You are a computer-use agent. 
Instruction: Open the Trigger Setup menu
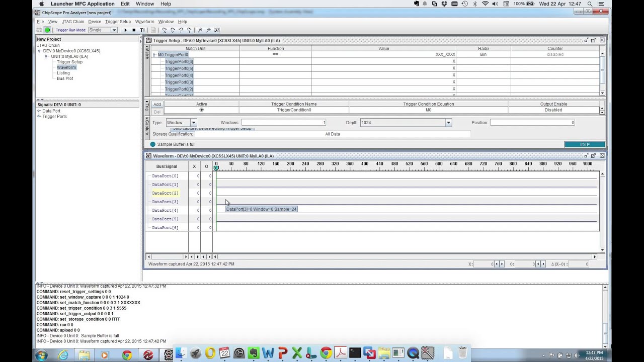[x=118, y=22]
